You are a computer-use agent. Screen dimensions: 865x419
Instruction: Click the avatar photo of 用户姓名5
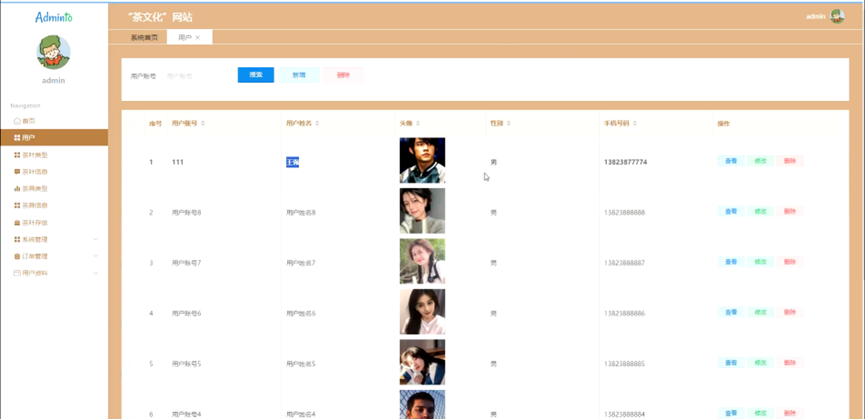point(422,362)
